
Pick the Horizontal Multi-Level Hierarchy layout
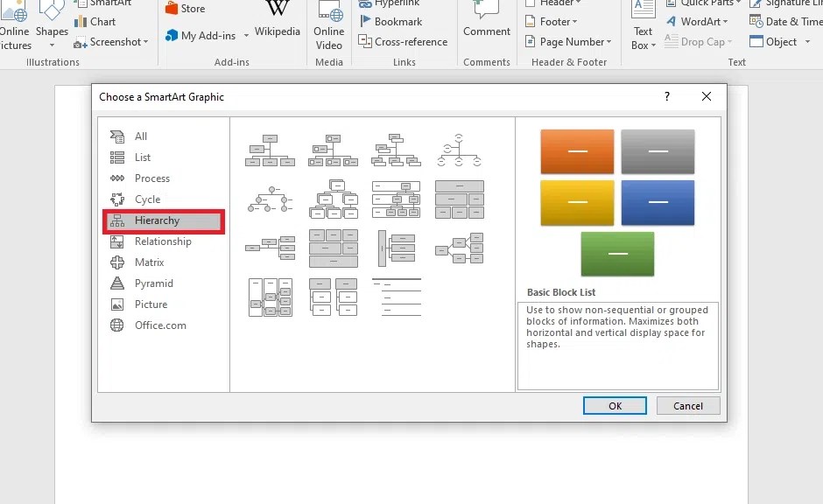coord(397,248)
